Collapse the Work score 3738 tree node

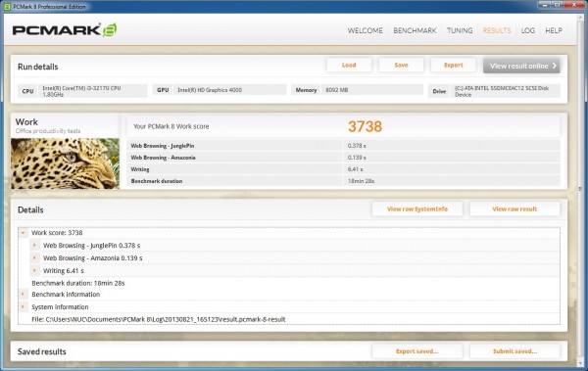[23, 233]
